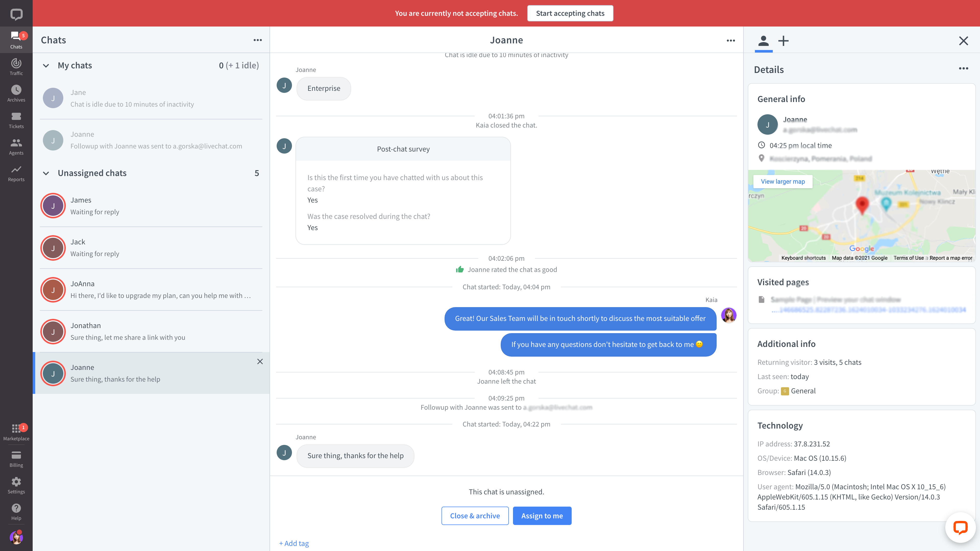Click the Add tag link
Image resolution: width=980 pixels, height=551 pixels.
click(x=294, y=543)
